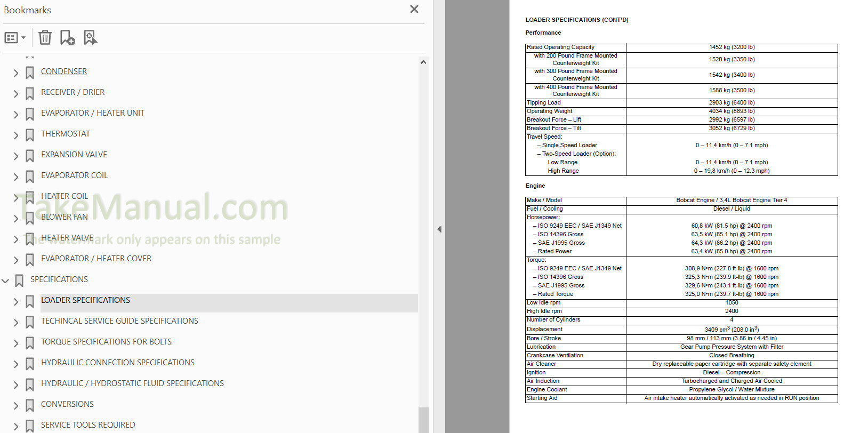Click the 'Propylene Glycol / Water Mixture' value
Screen dimensions: 868x433
click(x=732, y=390)
